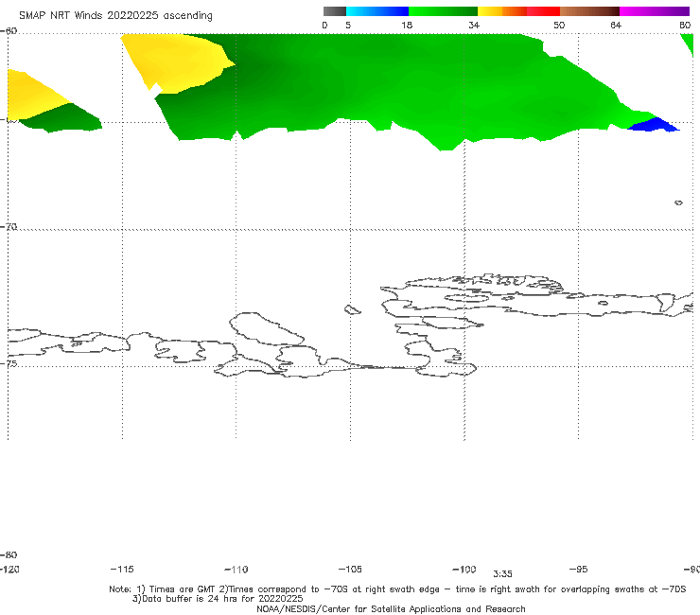Viewport: 700px width, 615px height.
Task: Click the color bar label '64'
Action: coord(616,25)
